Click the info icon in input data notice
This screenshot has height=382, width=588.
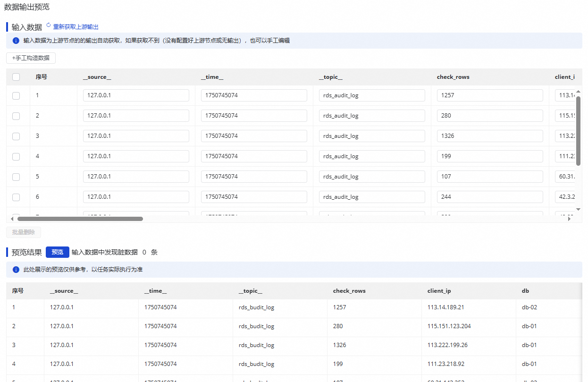(x=16, y=41)
